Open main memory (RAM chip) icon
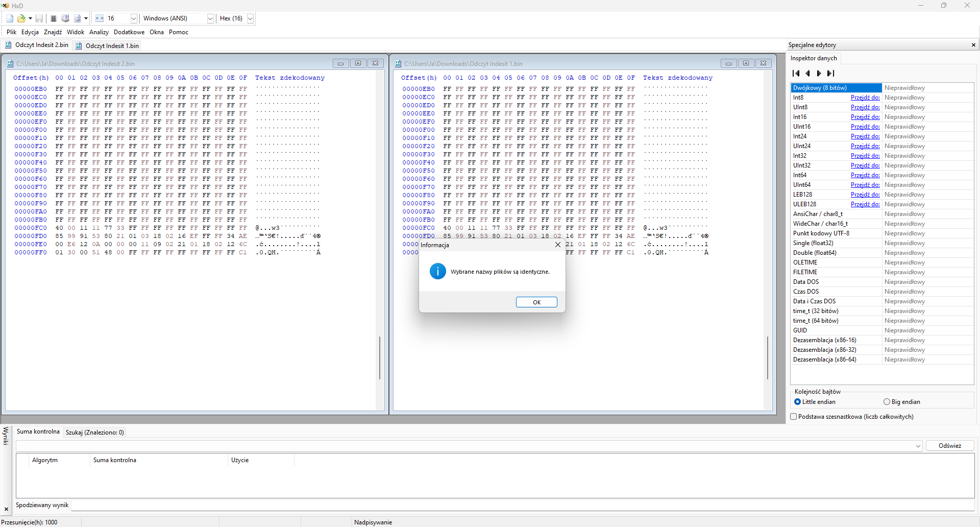This screenshot has width=980, height=527. tap(54, 18)
